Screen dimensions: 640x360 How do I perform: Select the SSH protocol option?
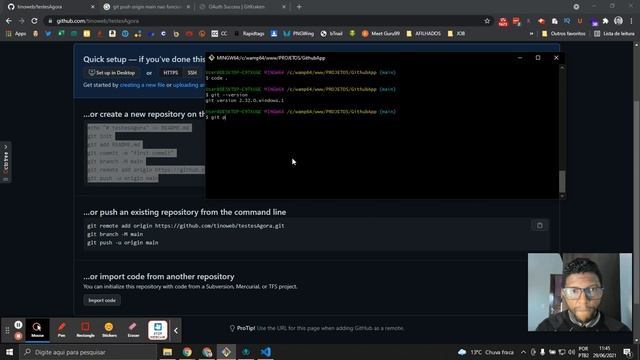tap(192, 73)
